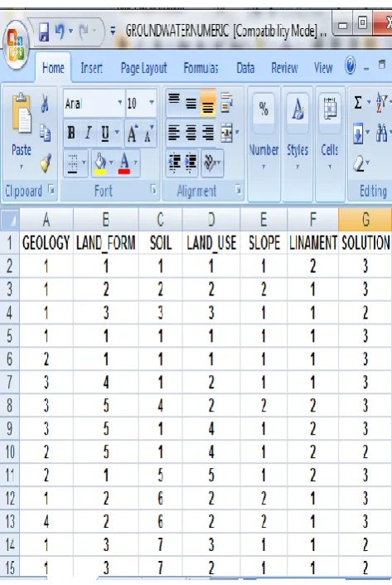Select row 8 header
This screenshot has width=392, height=585.
point(10,406)
